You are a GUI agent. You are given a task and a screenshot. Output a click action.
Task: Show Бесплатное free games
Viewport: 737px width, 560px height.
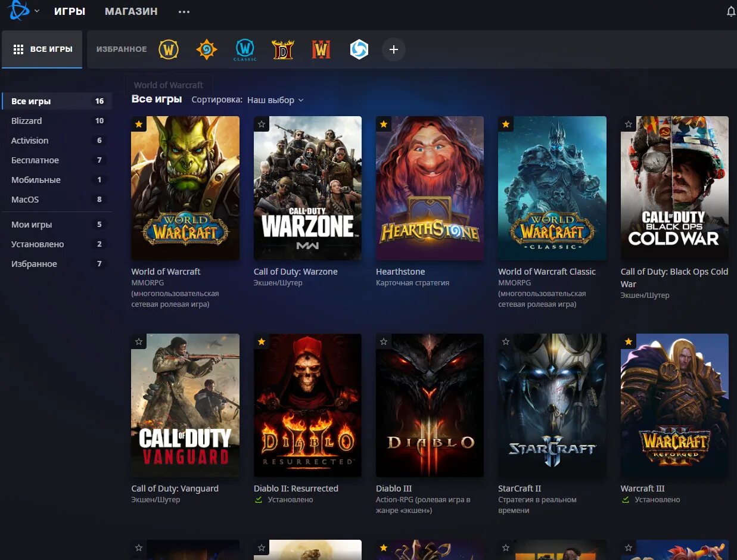pyautogui.click(x=57, y=160)
